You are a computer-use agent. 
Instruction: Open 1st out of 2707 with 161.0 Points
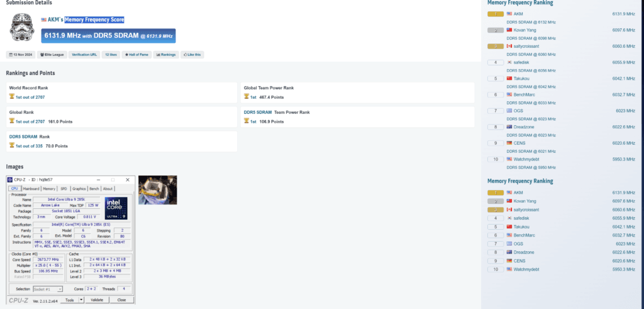coord(30,121)
